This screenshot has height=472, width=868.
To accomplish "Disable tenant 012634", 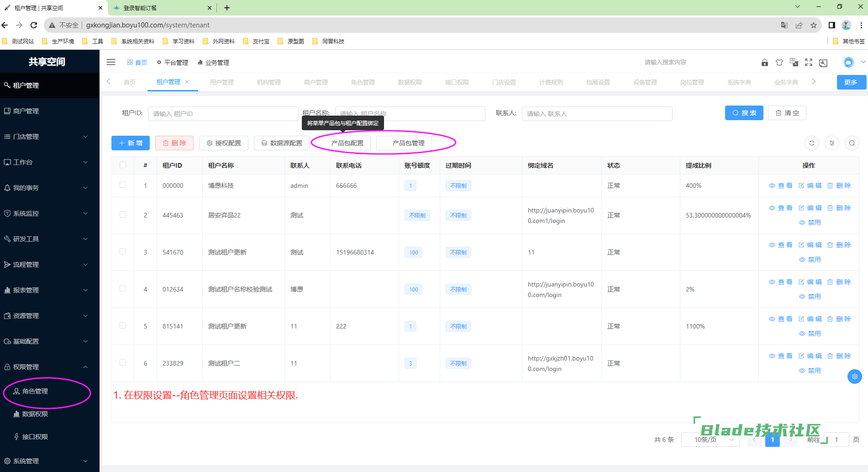I will (810, 297).
